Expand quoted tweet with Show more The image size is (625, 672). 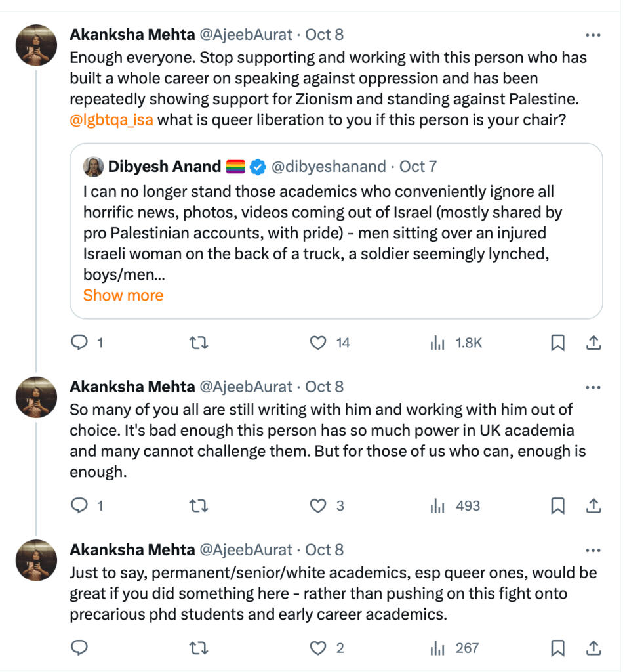(x=123, y=295)
